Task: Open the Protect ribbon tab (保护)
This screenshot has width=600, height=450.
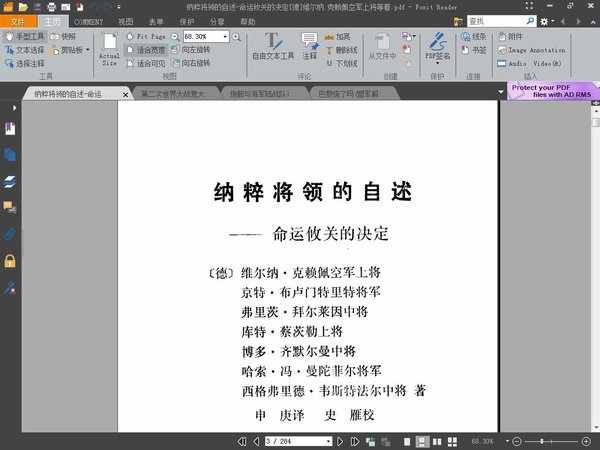Action: [x=187, y=22]
